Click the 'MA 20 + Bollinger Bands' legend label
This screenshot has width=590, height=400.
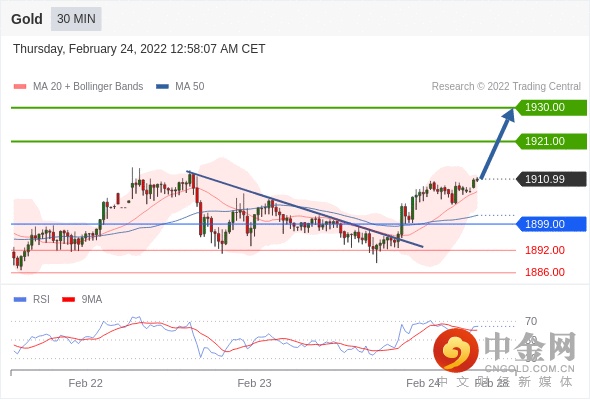pyautogui.click(x=88, y=87)
